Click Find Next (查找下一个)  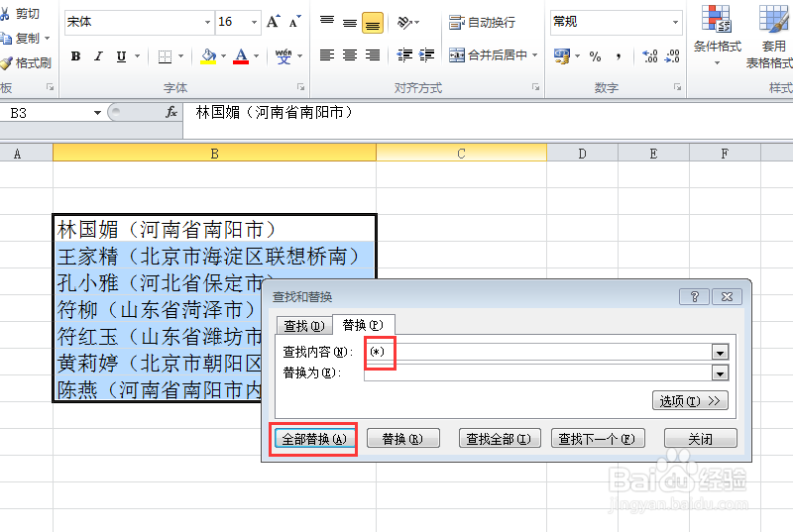pyautogui.click(x=598, y=439)
